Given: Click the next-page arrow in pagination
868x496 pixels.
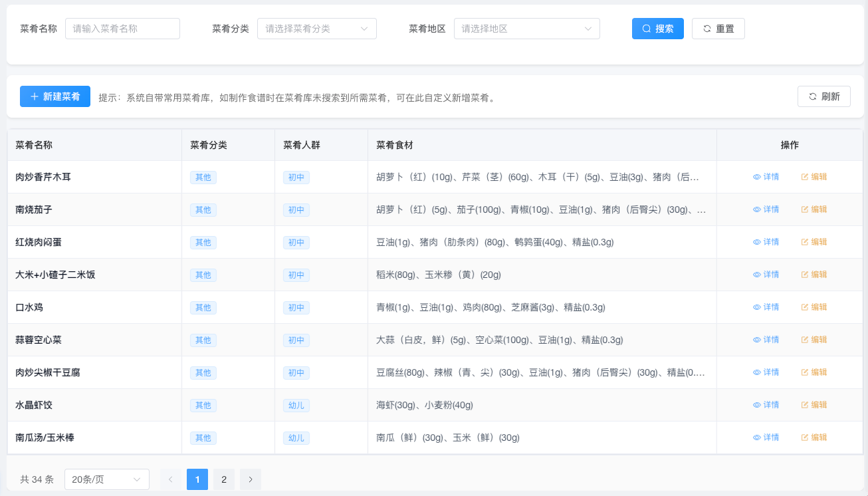Looking at the screenshot, I should 250,479.
